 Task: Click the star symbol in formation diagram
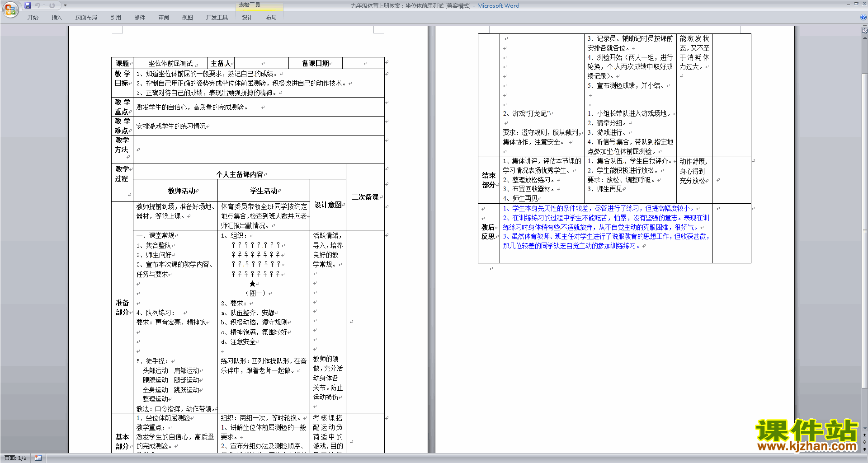click(252, 284)
